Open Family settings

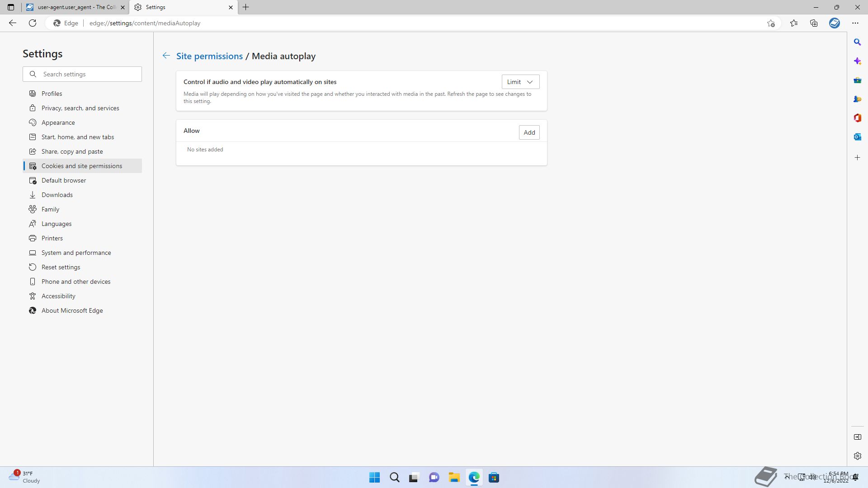[x=82, y=209]
